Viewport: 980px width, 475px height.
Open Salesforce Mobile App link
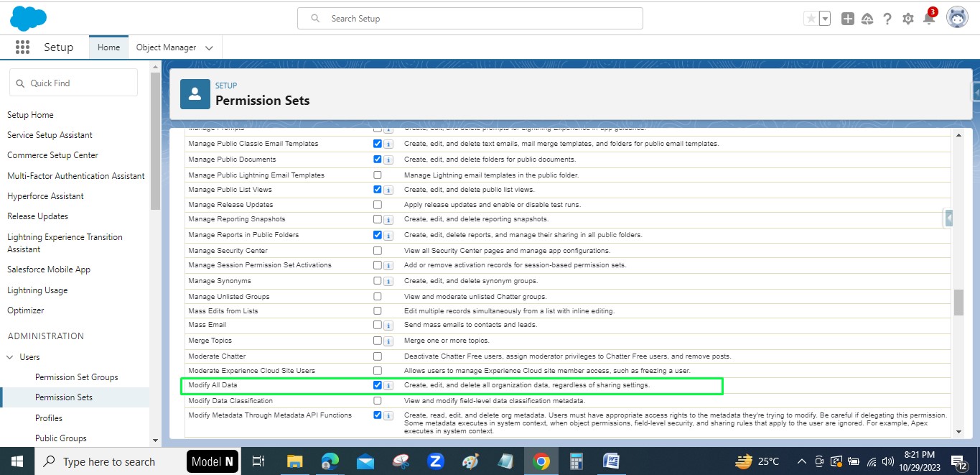pos(49,269)
